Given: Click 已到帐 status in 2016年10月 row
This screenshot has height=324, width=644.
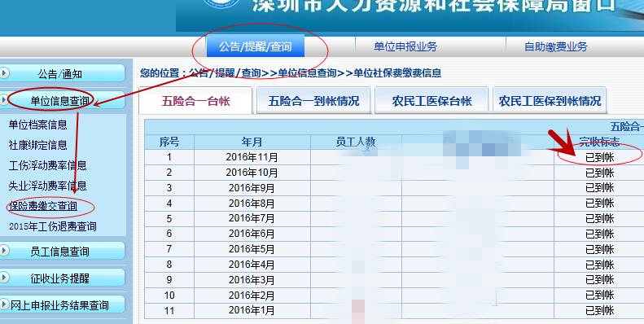Looking at the screenshot, I should tap(600, 173).
